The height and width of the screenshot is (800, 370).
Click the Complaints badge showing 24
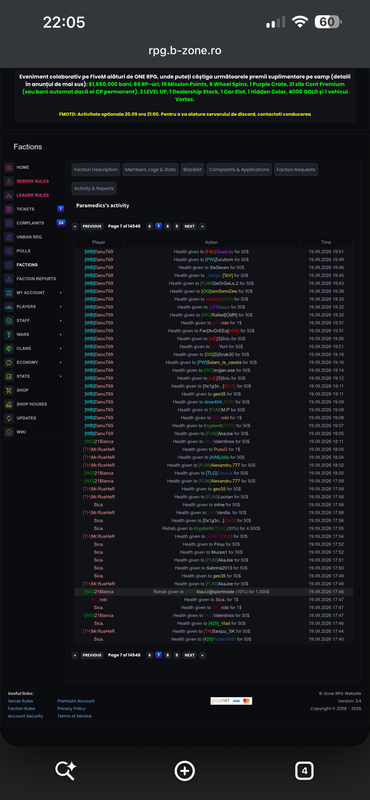[x=61, y=223]
